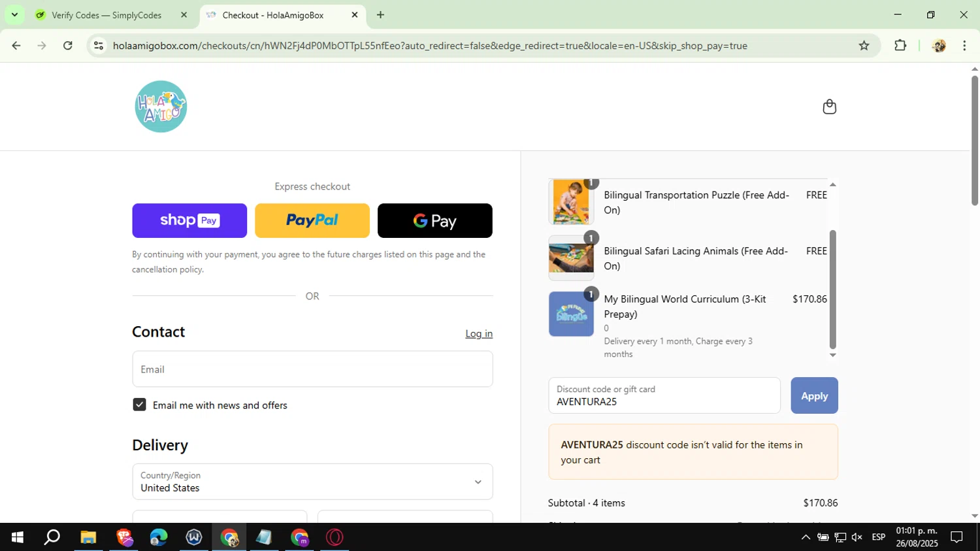Open the tab search dropdown arrow
This screenshot has width=980, height=551.
pyautogui.click(x=14, y=15)
